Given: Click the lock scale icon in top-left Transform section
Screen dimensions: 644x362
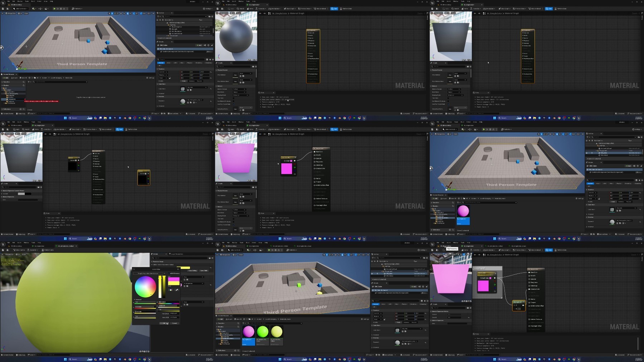Looking at the screenshot, I should (x=170, y=78).
